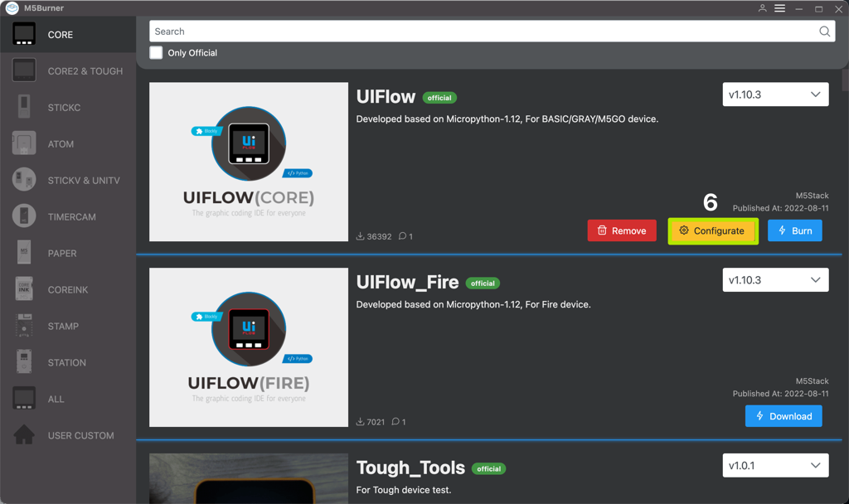Choose the PAPER device icon

pyautogui.click(x=24, y=253)
